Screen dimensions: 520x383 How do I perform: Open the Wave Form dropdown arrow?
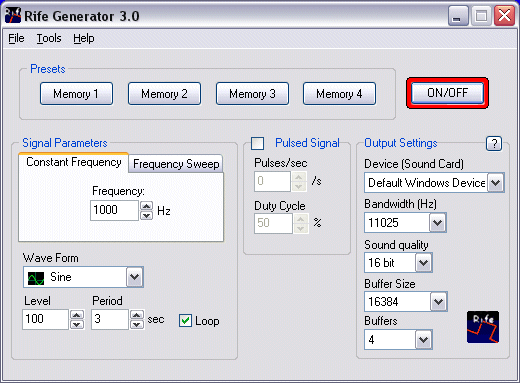coord(135,277)
